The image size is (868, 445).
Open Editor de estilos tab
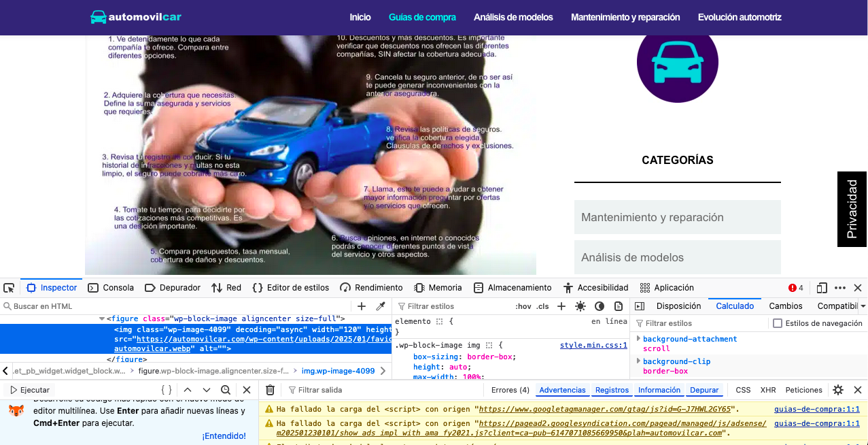[x=291, y=288]
